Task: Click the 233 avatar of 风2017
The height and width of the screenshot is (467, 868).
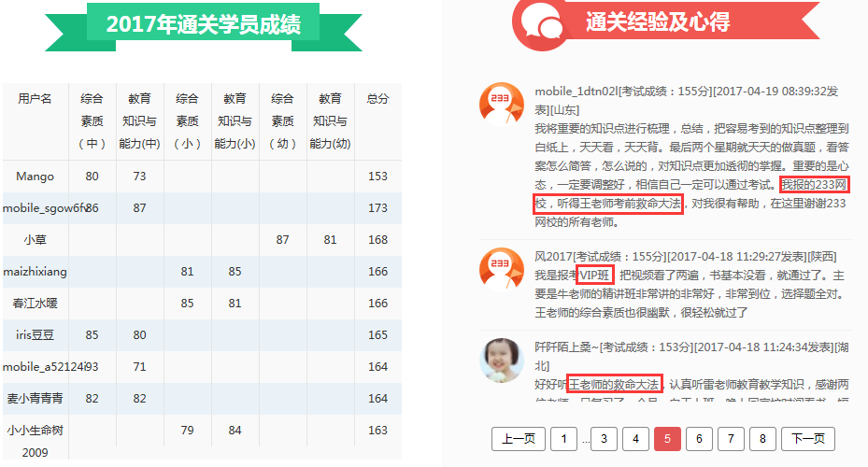Action: click(501, 271)
